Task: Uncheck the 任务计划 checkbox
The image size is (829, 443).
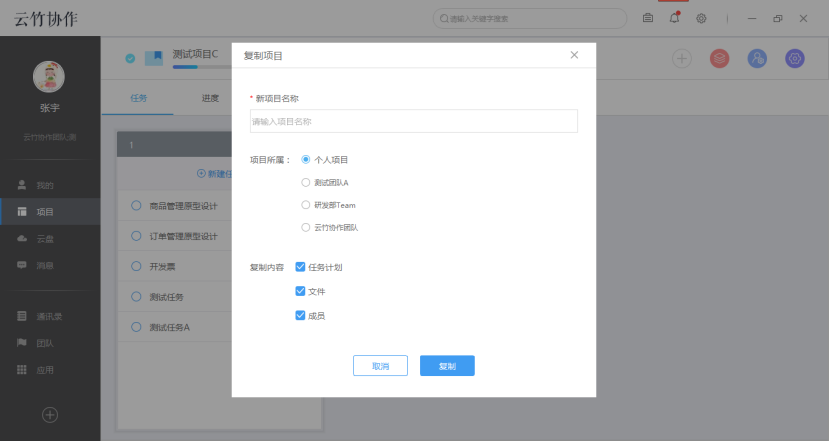Action: click(300, 267)
